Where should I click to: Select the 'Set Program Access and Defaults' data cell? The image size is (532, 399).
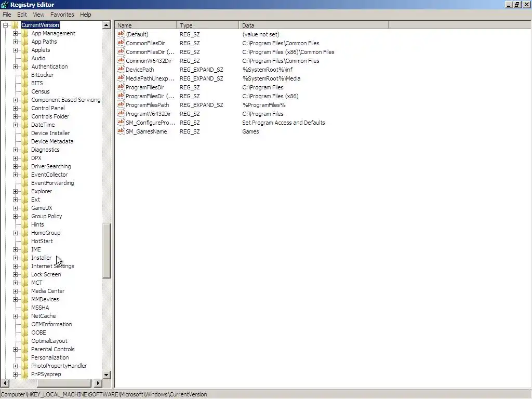coord(284,123)
